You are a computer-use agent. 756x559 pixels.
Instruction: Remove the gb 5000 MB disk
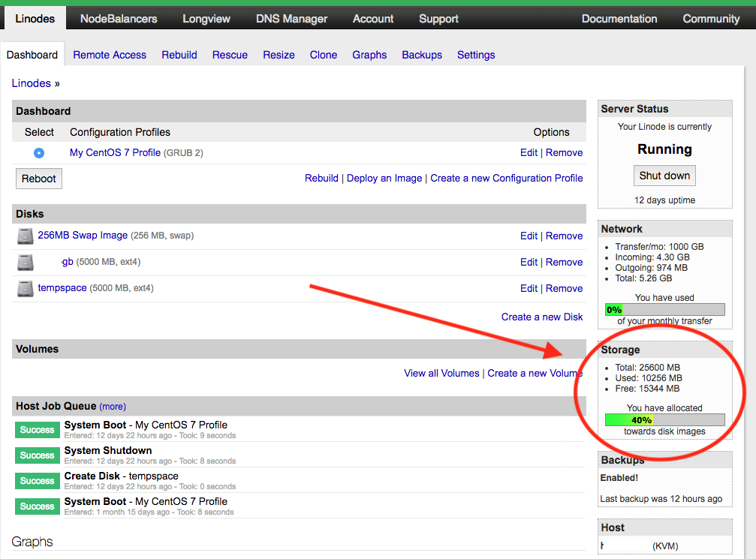tap(564, 262)
